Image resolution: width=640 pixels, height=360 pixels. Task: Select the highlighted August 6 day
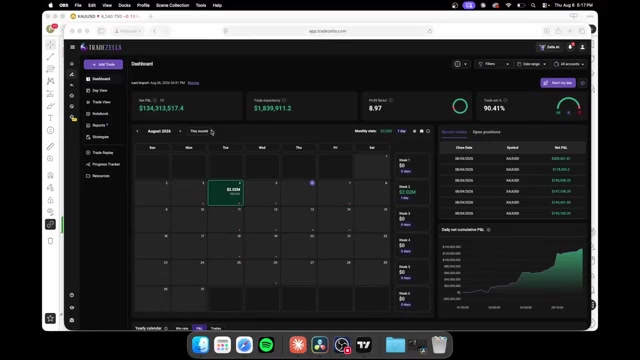(312, 183)
